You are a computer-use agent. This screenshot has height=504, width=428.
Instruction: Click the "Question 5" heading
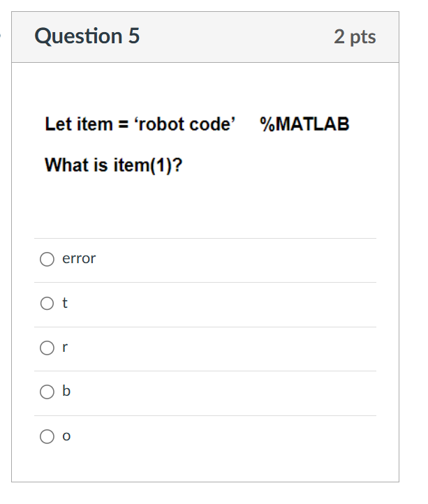pyautogui.click(x=87, y=36)
